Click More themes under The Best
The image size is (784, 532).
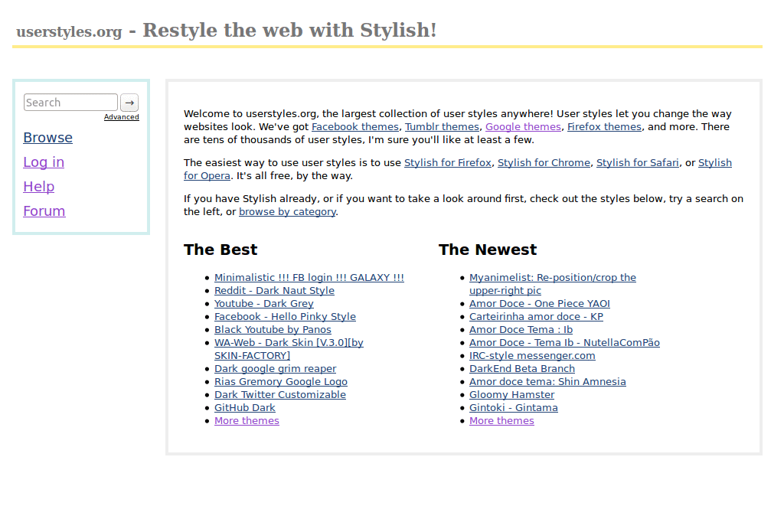(247, 420)
